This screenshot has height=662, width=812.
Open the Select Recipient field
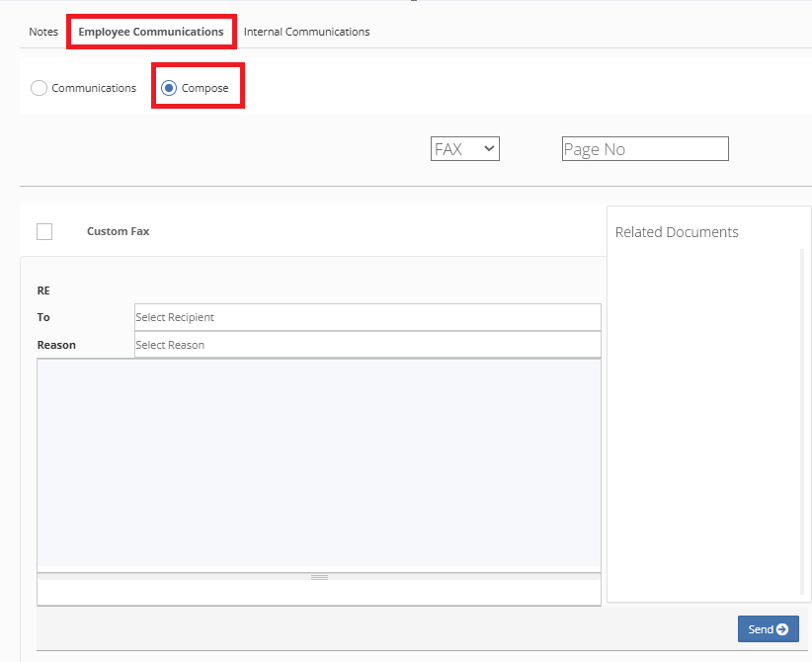pyautogui.click(x=366, y=317)
